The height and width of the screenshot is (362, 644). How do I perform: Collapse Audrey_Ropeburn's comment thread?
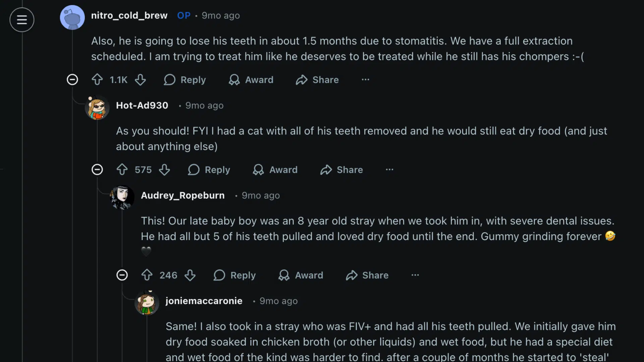(122, 275)
